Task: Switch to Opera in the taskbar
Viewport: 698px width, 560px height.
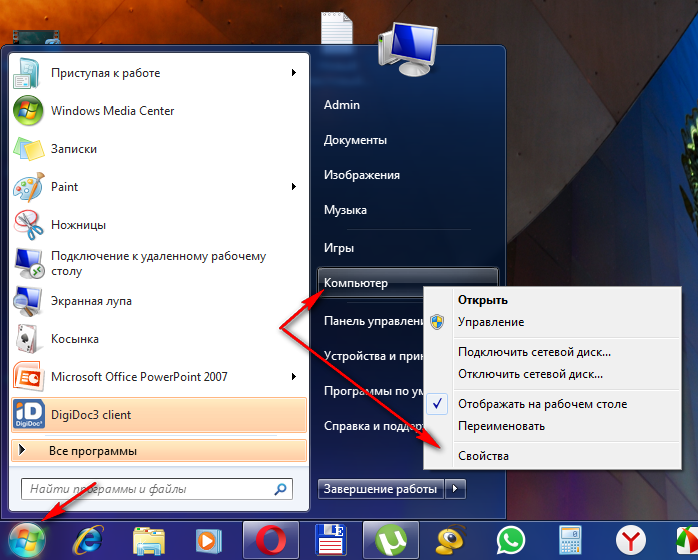Action: 271,540
